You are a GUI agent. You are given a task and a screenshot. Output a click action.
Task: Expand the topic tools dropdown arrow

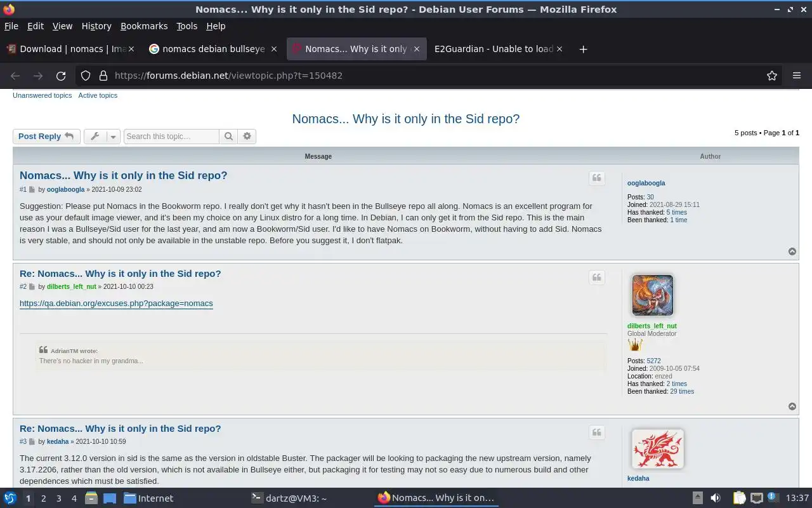point(113,137)
